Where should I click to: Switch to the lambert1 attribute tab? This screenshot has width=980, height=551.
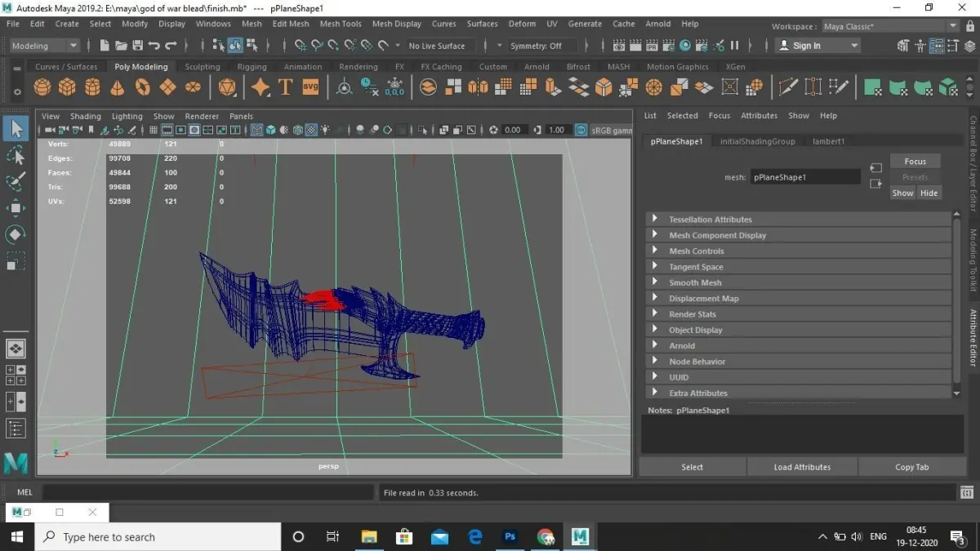tap(828, 141)
